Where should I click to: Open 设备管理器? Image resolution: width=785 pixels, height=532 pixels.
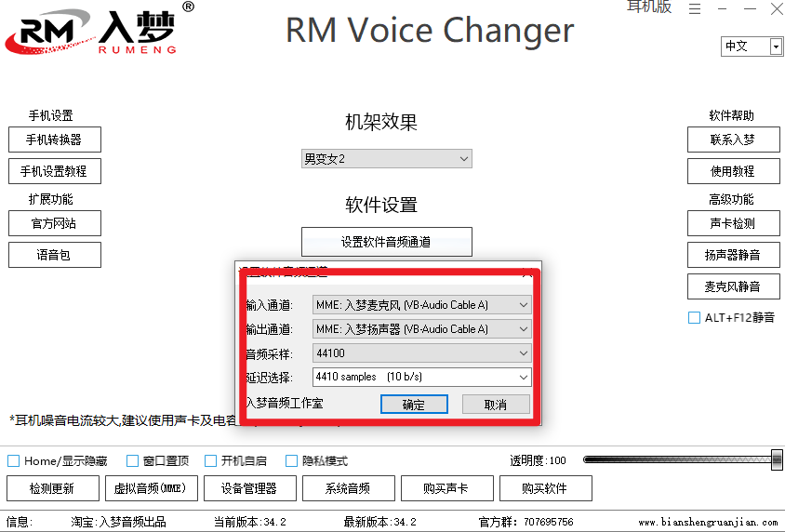250,488
